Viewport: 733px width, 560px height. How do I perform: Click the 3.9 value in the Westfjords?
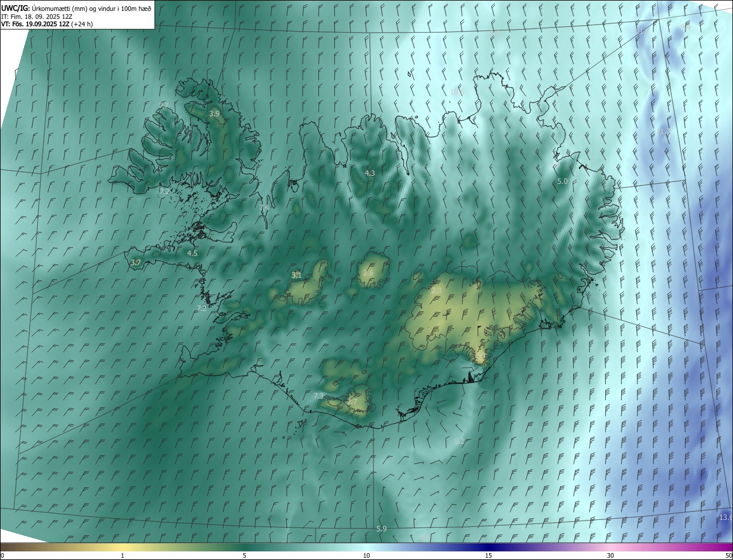point(214,114)
